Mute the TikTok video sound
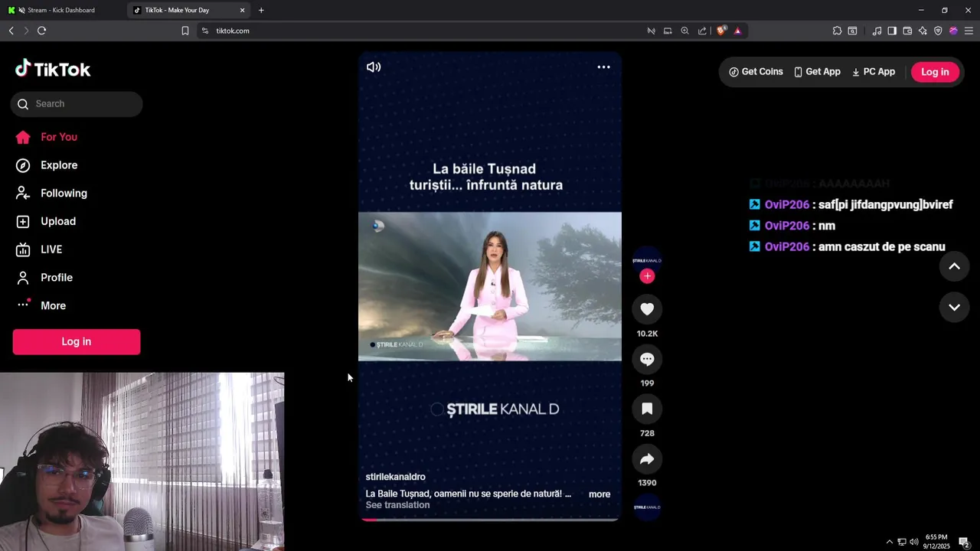The height and width of the screenshot is (551, 980). 374,67
